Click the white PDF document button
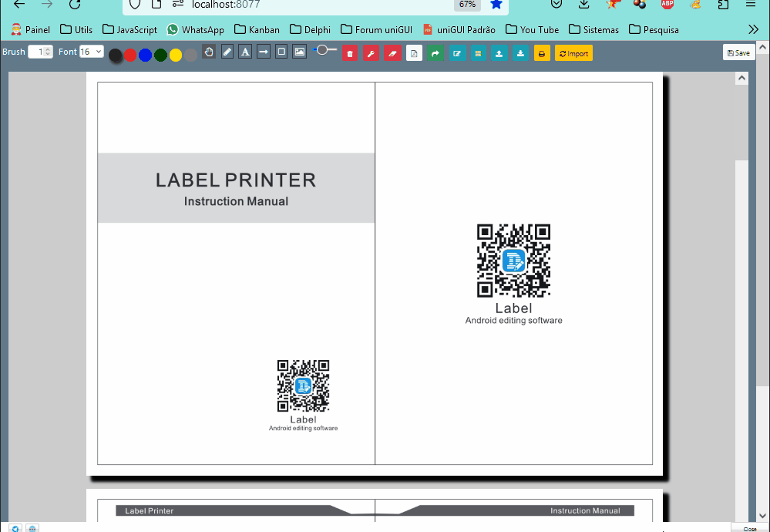770x532 pixels. tap(414, 53)
